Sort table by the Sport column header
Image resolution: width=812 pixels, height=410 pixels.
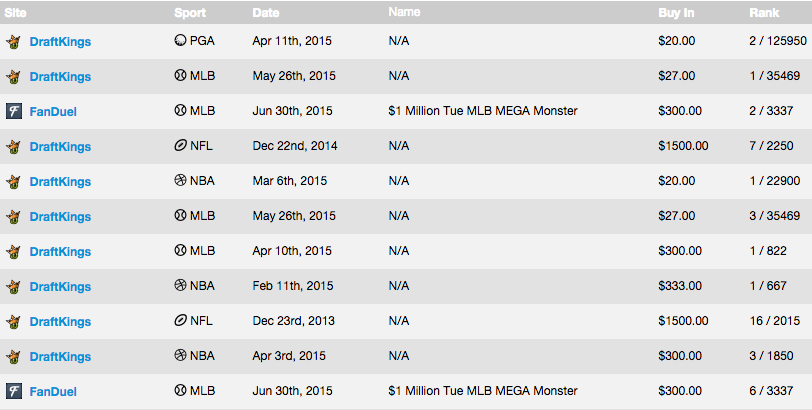[190, 12]
